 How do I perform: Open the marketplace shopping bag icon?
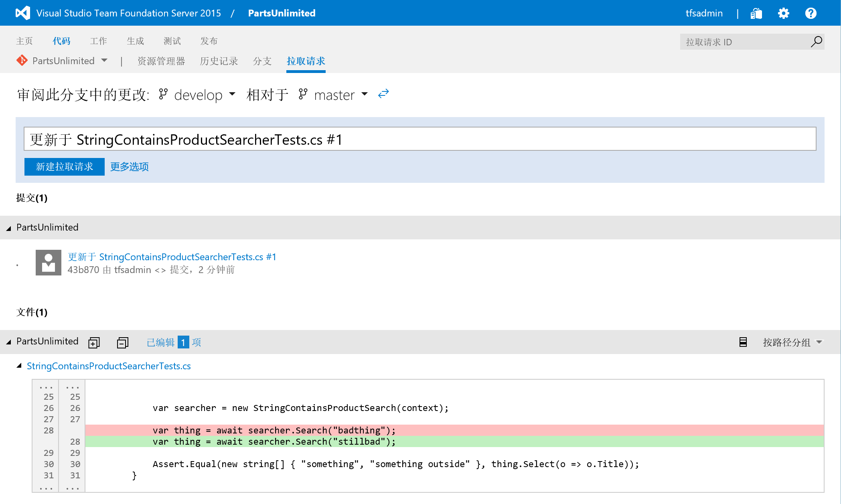[x=756, y=13]
